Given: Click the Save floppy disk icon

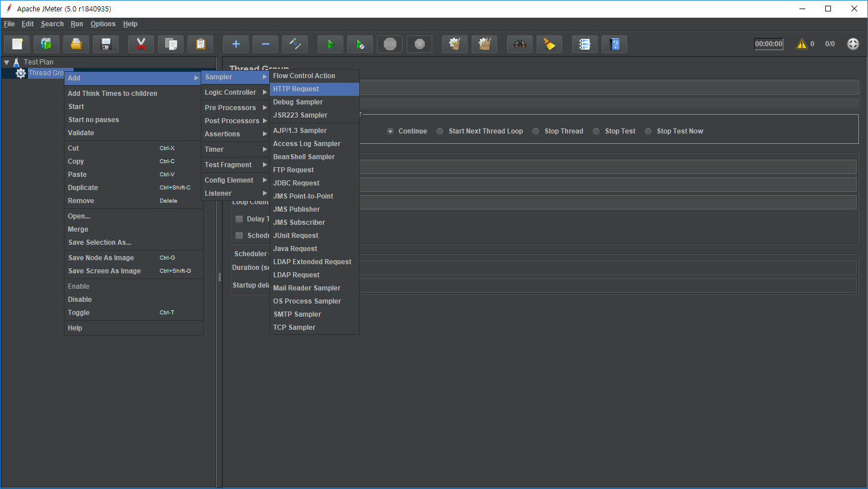Looking at the screenshot, I should click(x=106, y=44).
